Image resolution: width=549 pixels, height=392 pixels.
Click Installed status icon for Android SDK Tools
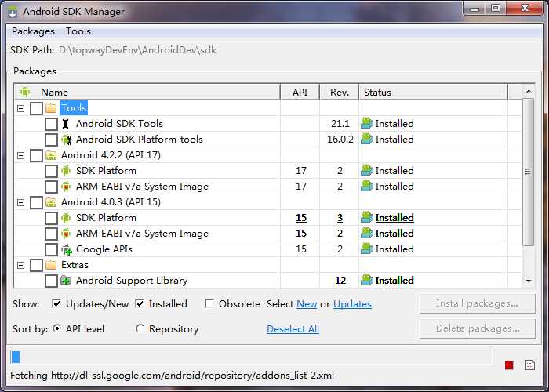coord(367,123)
